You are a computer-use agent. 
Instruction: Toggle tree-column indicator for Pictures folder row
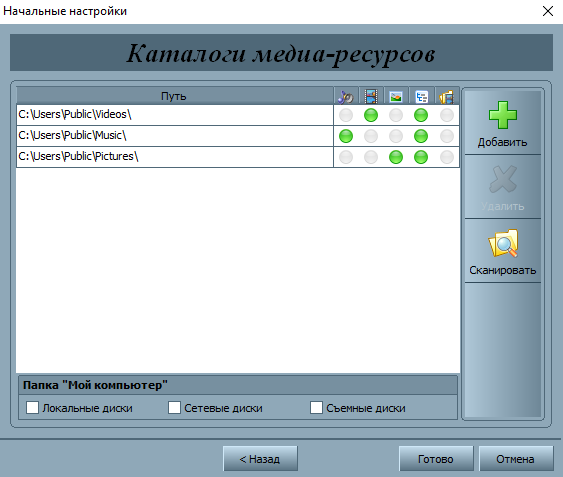pyautogui.click(x=421, y=157)
